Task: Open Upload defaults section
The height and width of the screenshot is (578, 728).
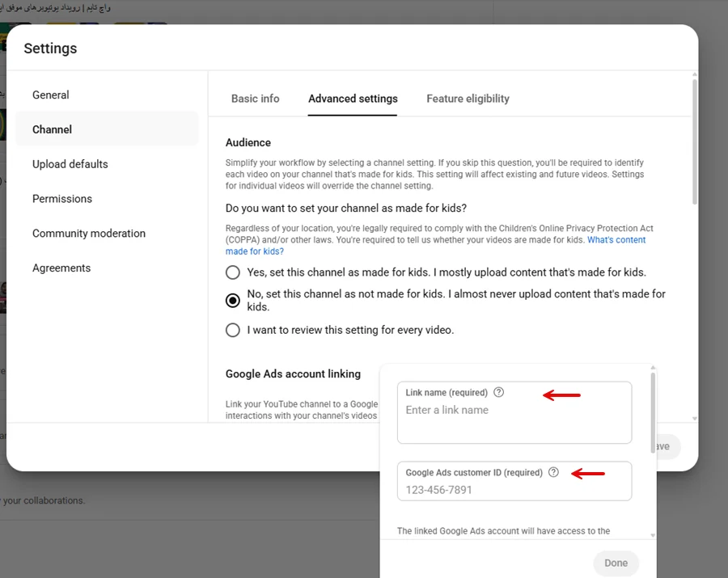Action: pyautogui.click(x=70, y=164)
